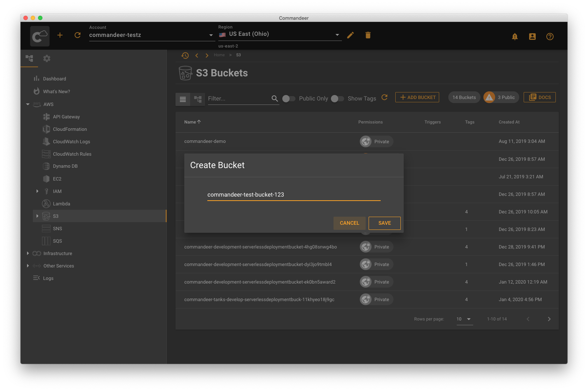This screenshot has height=391, width=588.
Task: Switch to the tree navigation tab
Action: 29,58
